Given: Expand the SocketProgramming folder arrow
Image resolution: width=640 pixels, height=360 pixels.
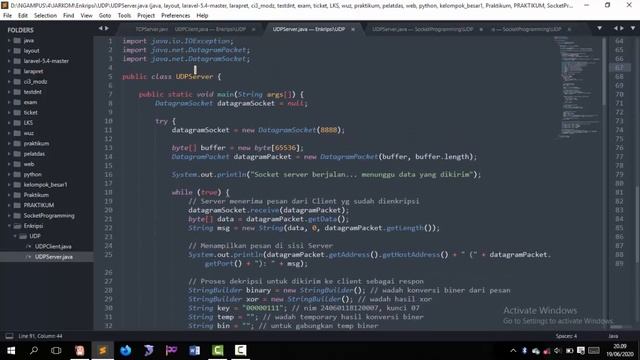Looking at the screenshot, I should (9, 216).
